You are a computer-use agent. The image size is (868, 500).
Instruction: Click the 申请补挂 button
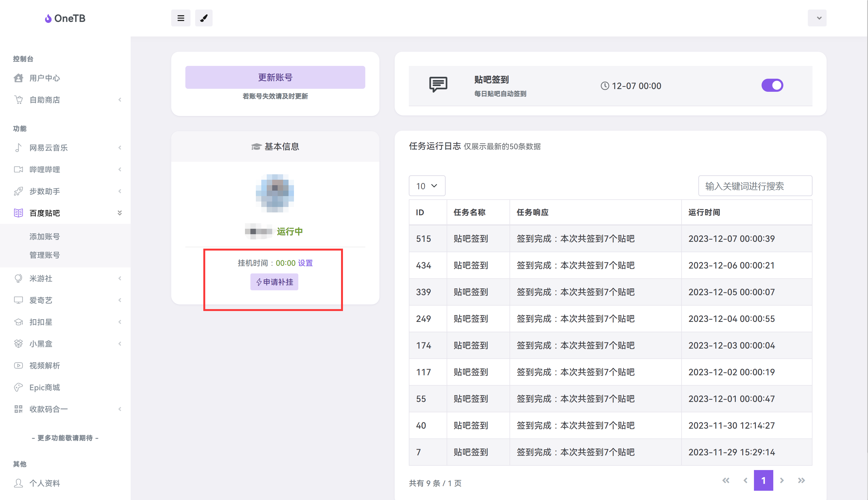point(274,282)
